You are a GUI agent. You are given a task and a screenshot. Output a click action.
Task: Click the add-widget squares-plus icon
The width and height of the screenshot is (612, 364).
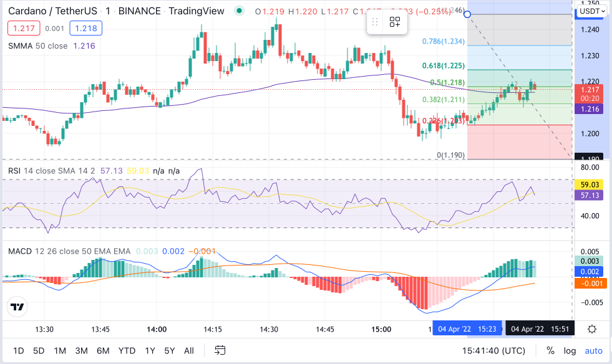click(395, 22)
